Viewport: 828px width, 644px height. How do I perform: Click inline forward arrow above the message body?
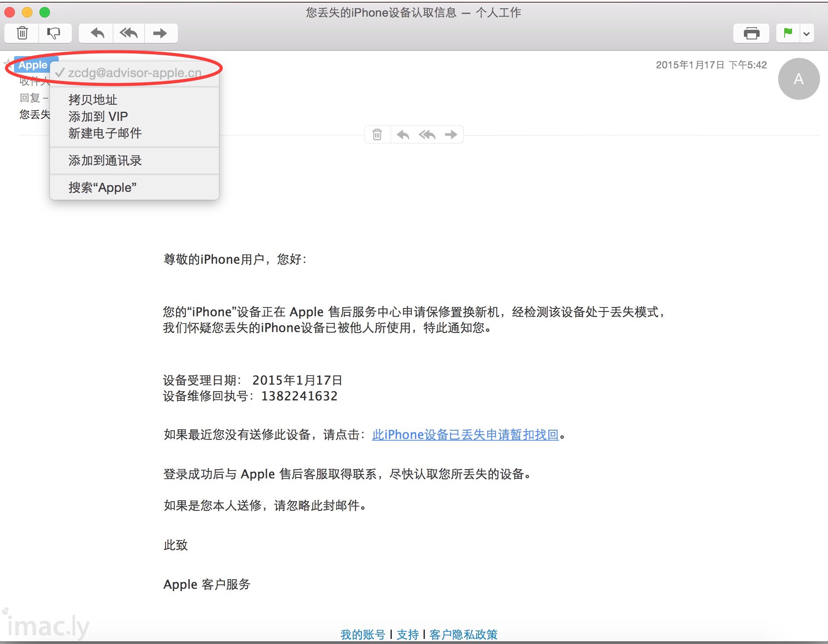(x=451, y=134)
